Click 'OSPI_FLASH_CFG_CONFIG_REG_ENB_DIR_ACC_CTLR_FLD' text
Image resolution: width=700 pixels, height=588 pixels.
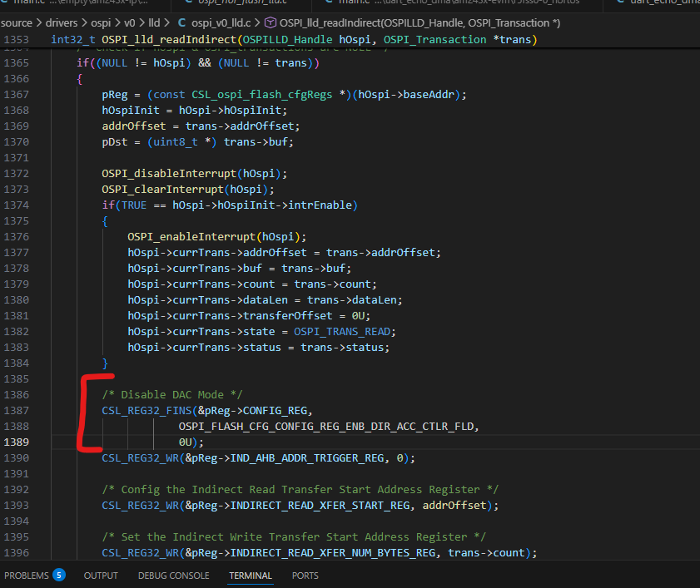pos(326,427)
